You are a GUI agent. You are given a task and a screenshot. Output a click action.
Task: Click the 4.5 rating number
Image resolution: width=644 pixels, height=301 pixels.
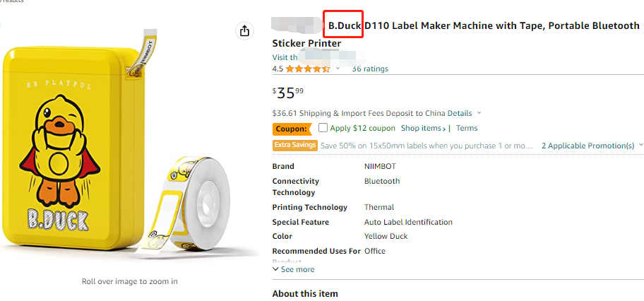tap(278, 69)
